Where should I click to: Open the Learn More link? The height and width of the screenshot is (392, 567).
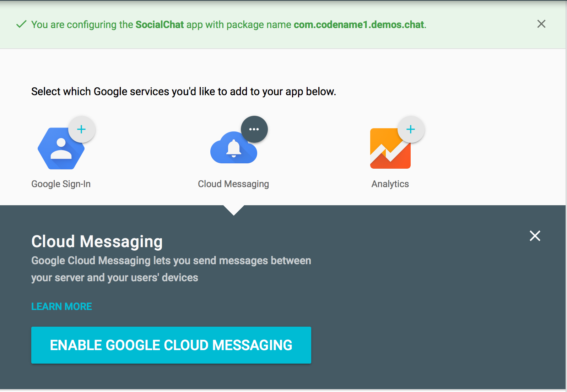tap(61, 306)
